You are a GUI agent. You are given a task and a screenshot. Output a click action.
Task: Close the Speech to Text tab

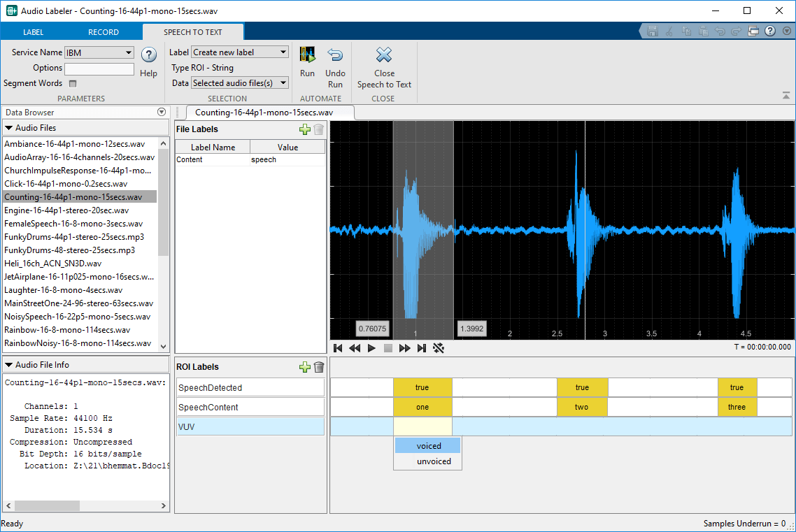[384, 56]
